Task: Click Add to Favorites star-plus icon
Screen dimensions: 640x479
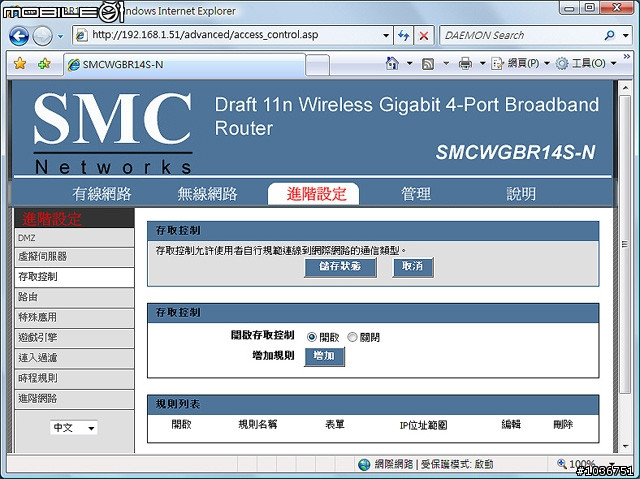Action: coord(44,64)
